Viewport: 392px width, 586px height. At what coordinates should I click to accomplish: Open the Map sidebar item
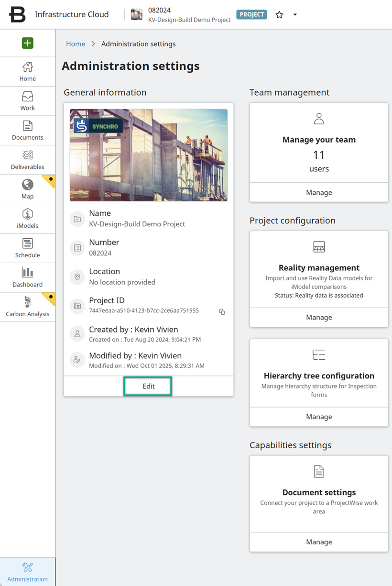28,189
